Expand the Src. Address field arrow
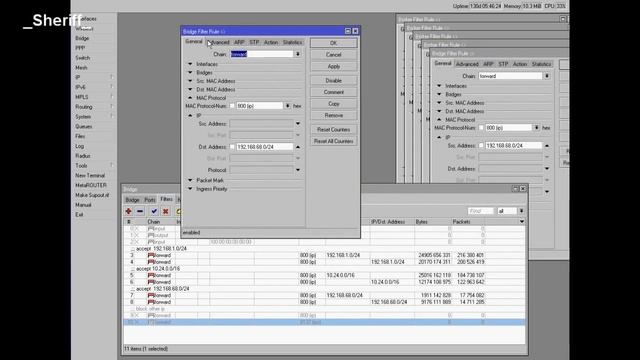This screenshot has height=360, width=640. coord(298,124)
